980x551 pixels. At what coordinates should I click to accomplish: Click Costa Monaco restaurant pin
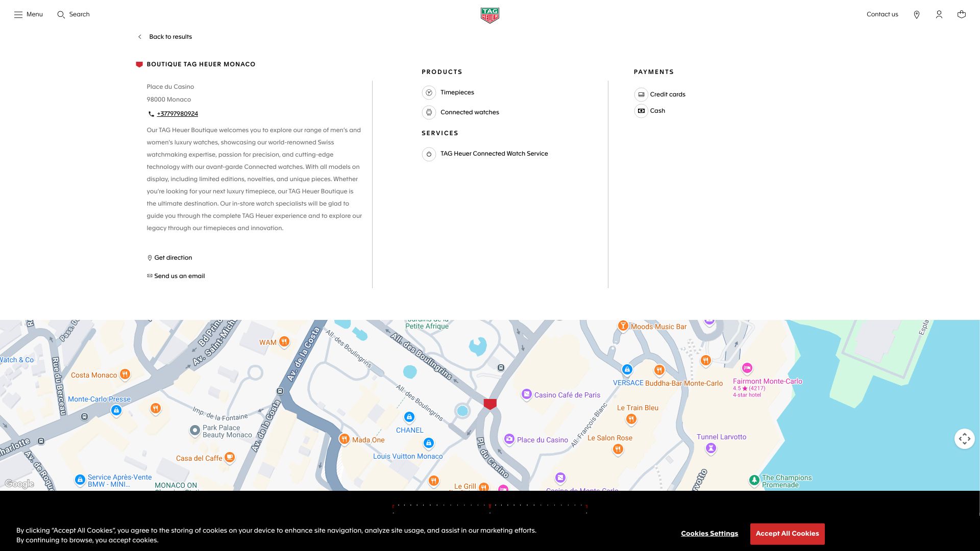click(x=125, y=374)
